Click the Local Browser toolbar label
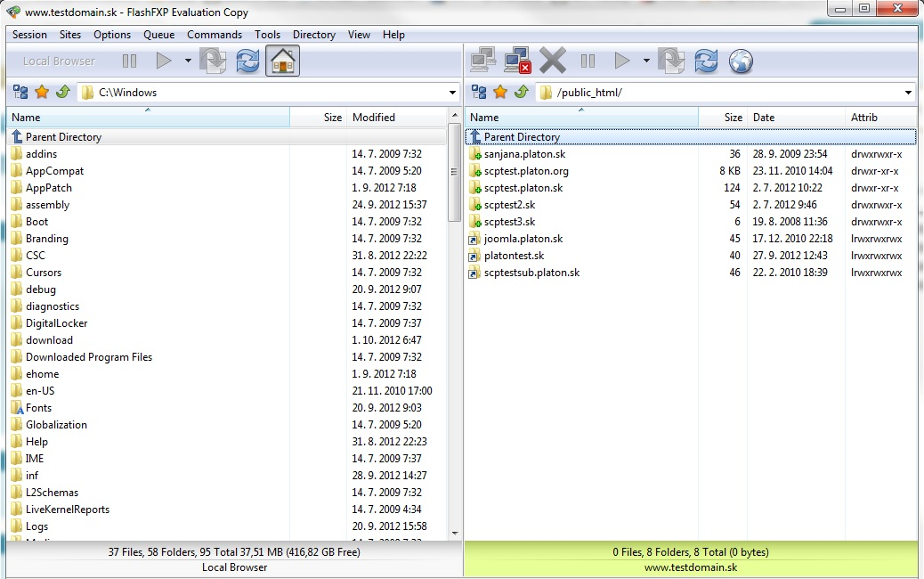Viewport: 924px width, 579px height. tap(59, 61)
